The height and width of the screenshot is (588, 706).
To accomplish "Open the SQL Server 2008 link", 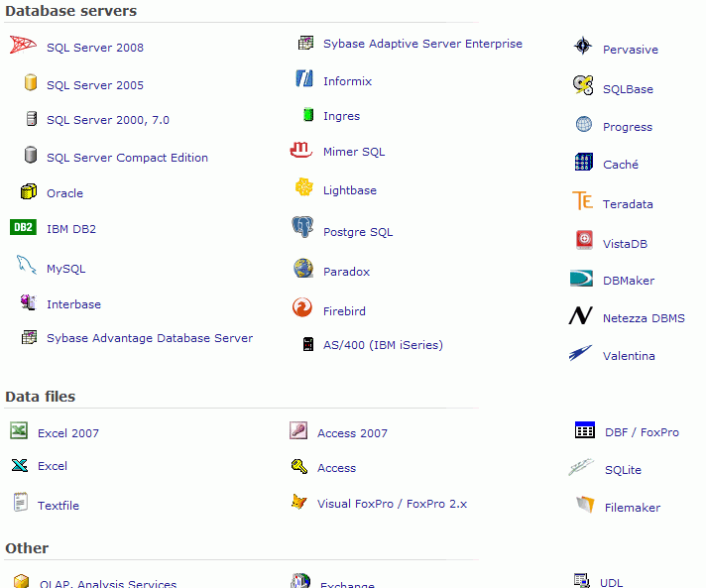I will 95,48.
